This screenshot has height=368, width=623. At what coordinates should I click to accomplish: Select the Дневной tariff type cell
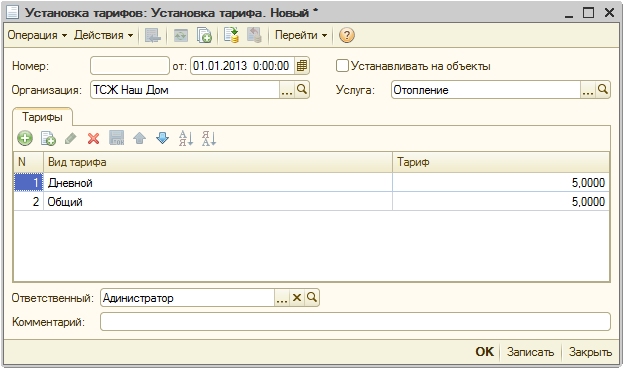tap(218, 182)
